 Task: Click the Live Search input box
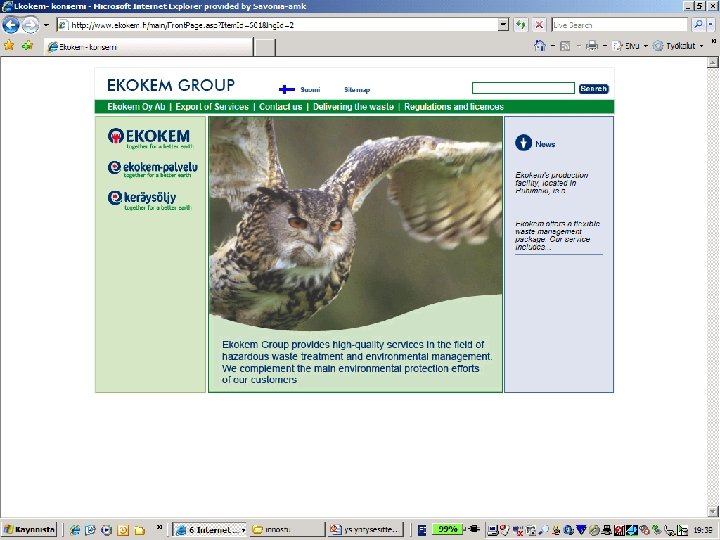(x=619, y=25)
